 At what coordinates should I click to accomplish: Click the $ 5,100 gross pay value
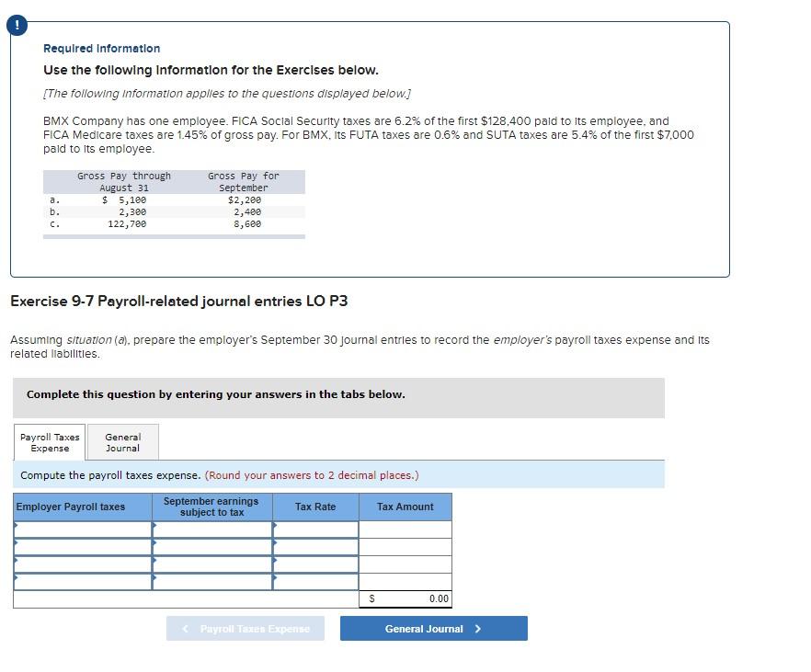[x=124, y=199]
